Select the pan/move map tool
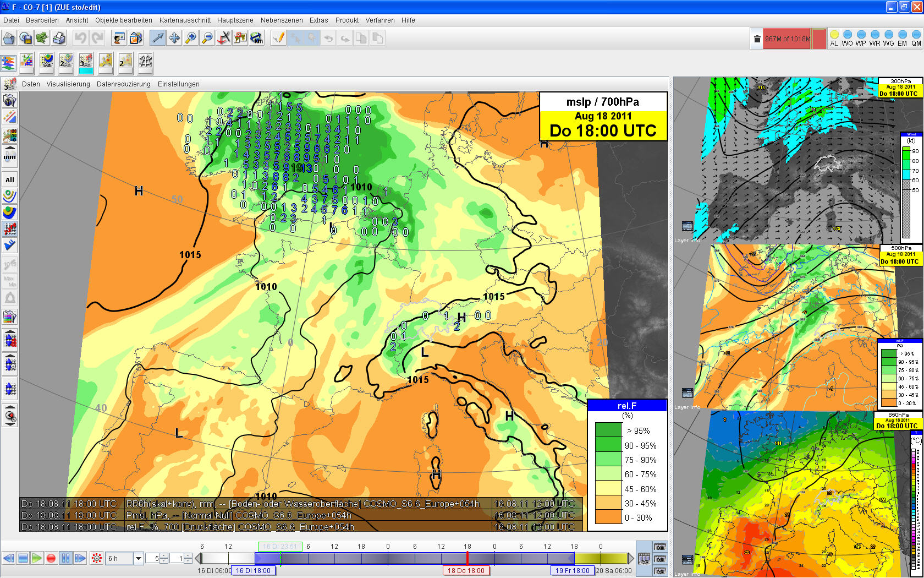Viewport: 924px width, 578px height. pos(174,38)
